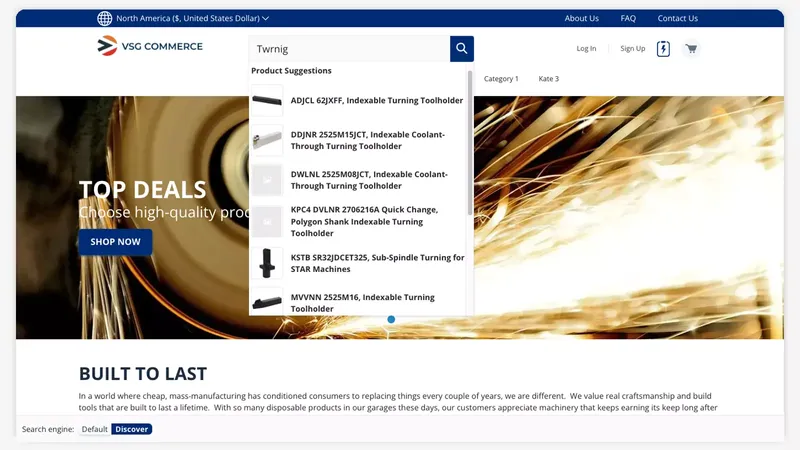
Task: Choose DWLNL 2525M08JCT from product suggestions
Action: coord(367,180)
